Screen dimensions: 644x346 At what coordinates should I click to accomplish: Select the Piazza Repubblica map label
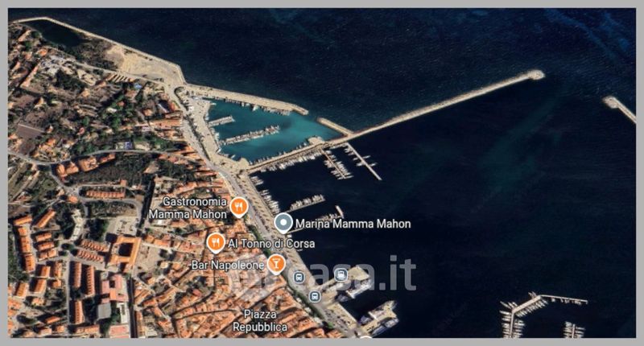pyautogui.click(x=260, y=320)
